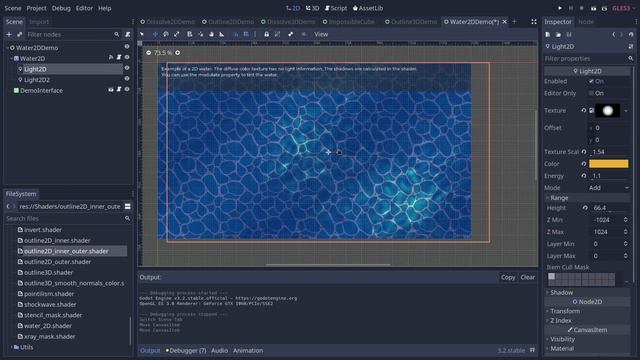Toggle grid snap in the viewport toolbar

246,34
